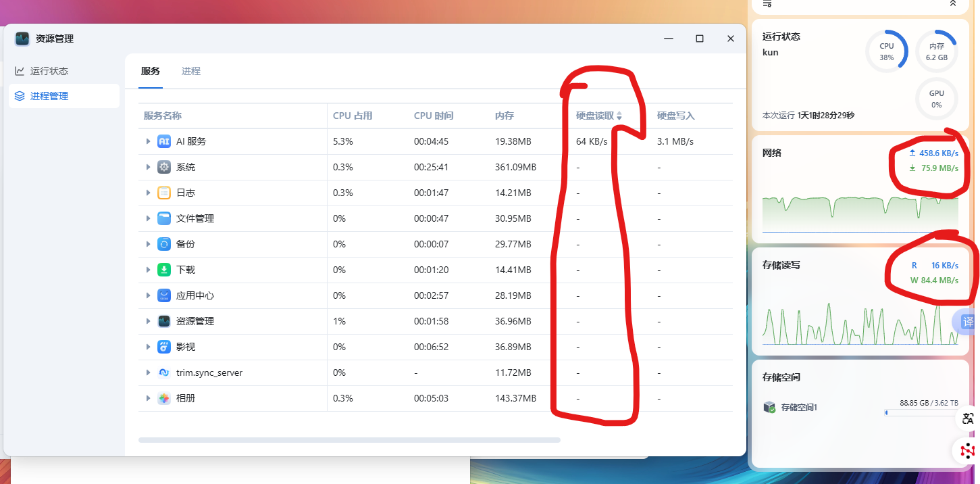Click the 88.85 GB / 3.62 TB text

click(x=929, y=403)
